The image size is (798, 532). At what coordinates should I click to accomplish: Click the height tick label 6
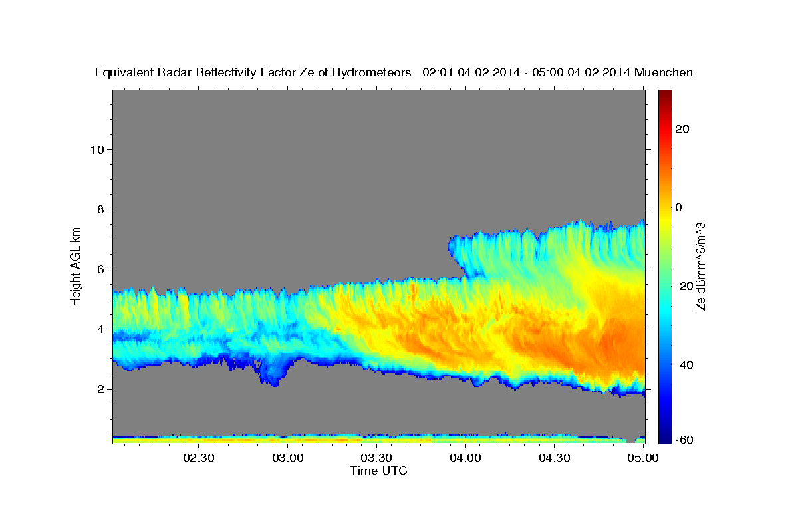click(100, 269)
